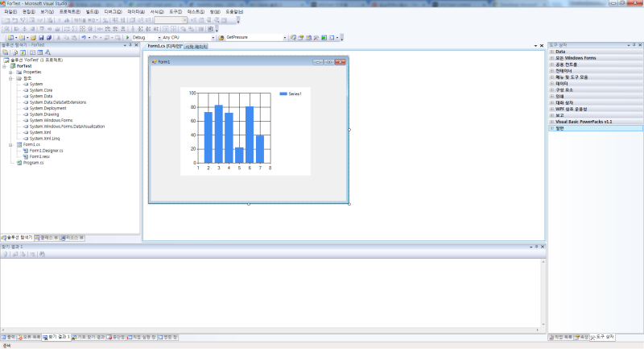Select the chart control on Form1

(x=246, y=131)
